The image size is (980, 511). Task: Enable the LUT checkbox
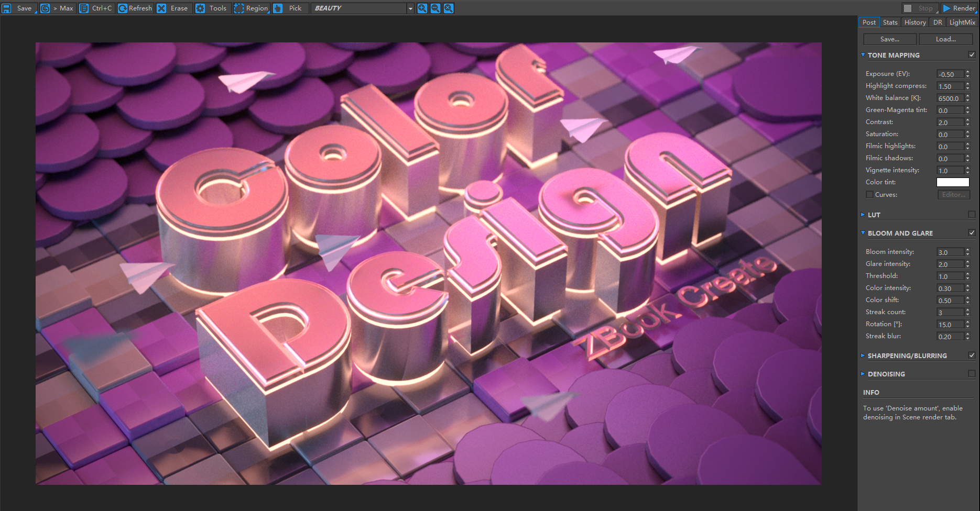pyautogui.click(x=972, y=215)
